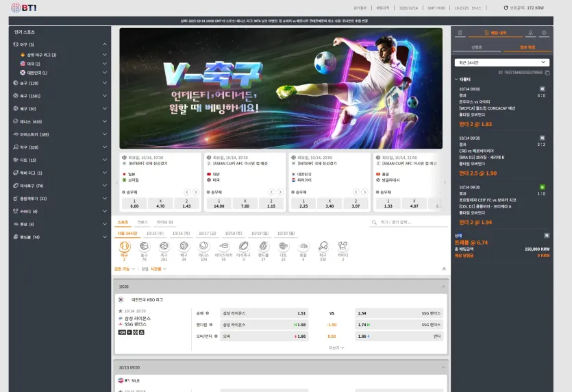The width and height of the screenshot is (572, 392).
Task: Pick the Japan win odds 6.00 button
Action: (x=134, y=204)
